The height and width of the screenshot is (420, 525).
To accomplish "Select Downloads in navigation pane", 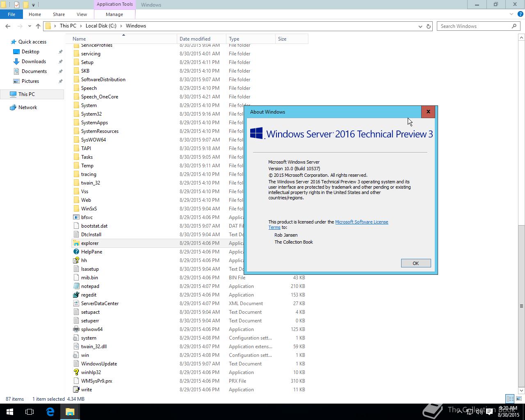I will (34, 62).
